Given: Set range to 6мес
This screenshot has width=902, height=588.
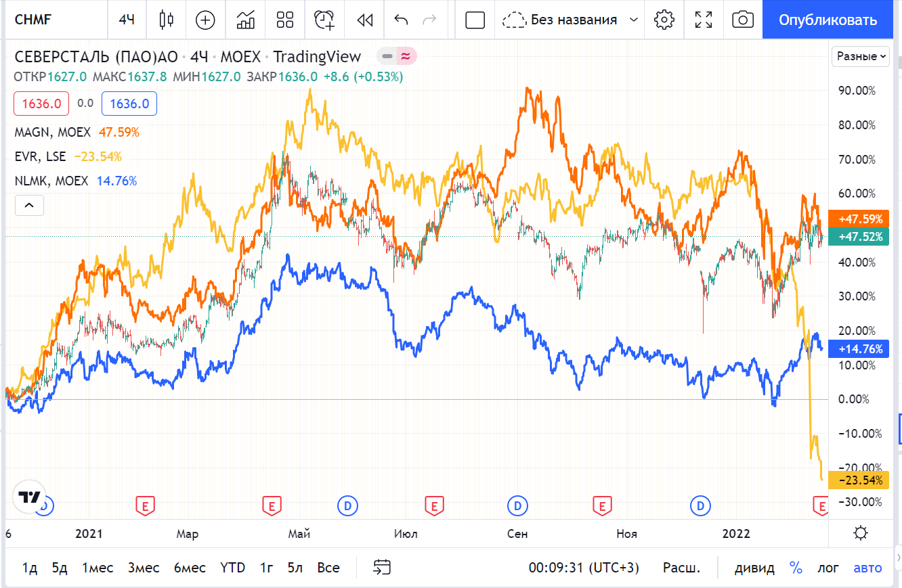Looking at the screenshot, I should pyautogui.click(x=190, y=568).
